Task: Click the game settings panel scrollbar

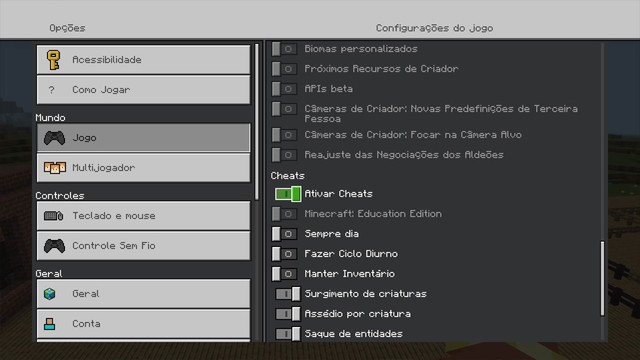Action: pyautogui.click(x=602, y=278)
